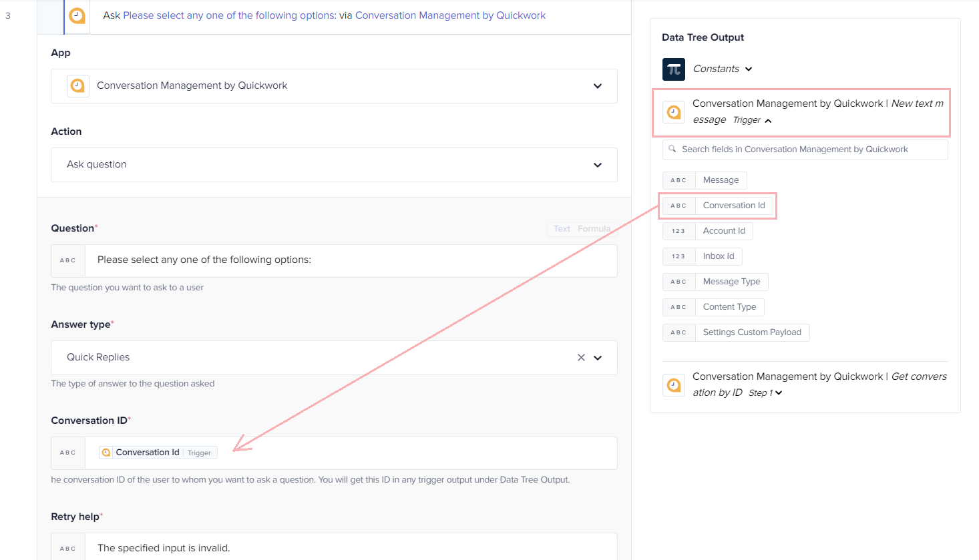Click 'The question you want to ask' hint
Image resolution: width=979 pixels, height=560 pixels.
(x=128, y=288)
